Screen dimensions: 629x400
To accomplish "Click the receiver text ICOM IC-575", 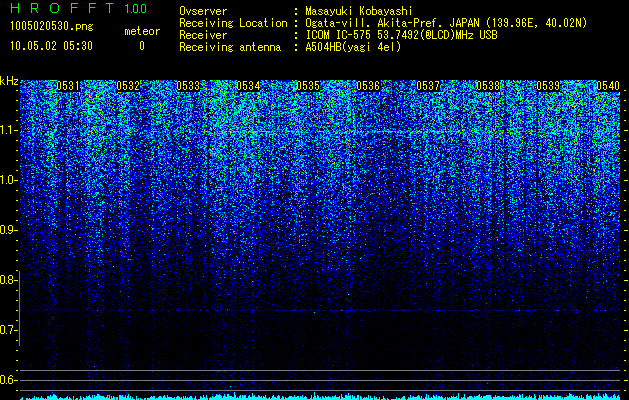I will (339, 35).
